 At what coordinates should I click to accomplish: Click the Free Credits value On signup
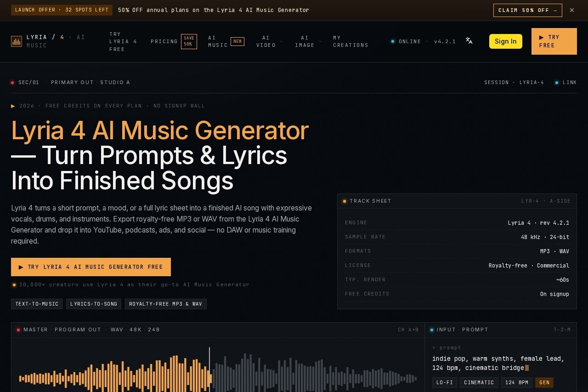[x=554, y=294]
